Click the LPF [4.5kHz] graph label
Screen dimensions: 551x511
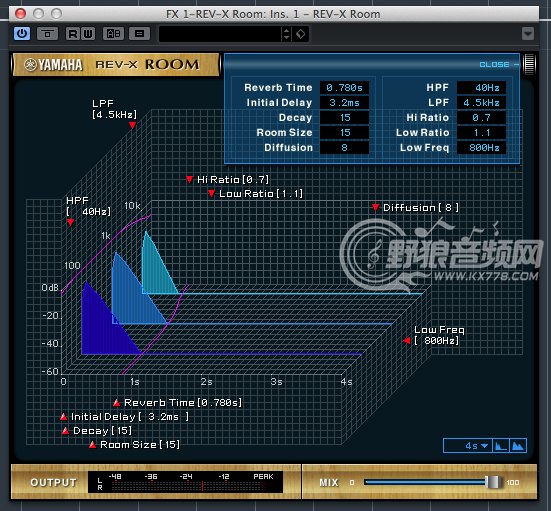[114, 109]
